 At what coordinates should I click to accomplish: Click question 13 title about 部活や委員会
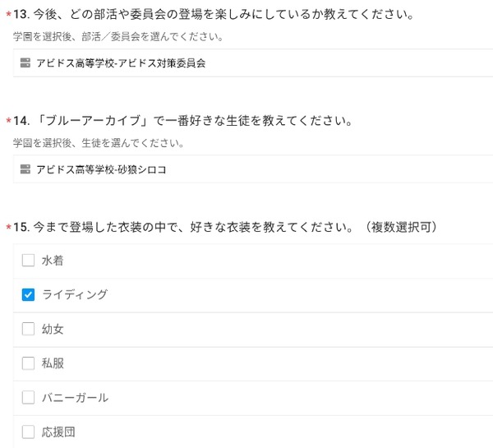tap(214, 15)
